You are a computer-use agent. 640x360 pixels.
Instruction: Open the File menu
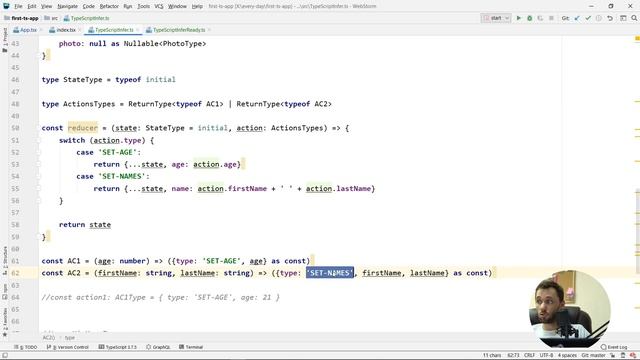[18, 6]
